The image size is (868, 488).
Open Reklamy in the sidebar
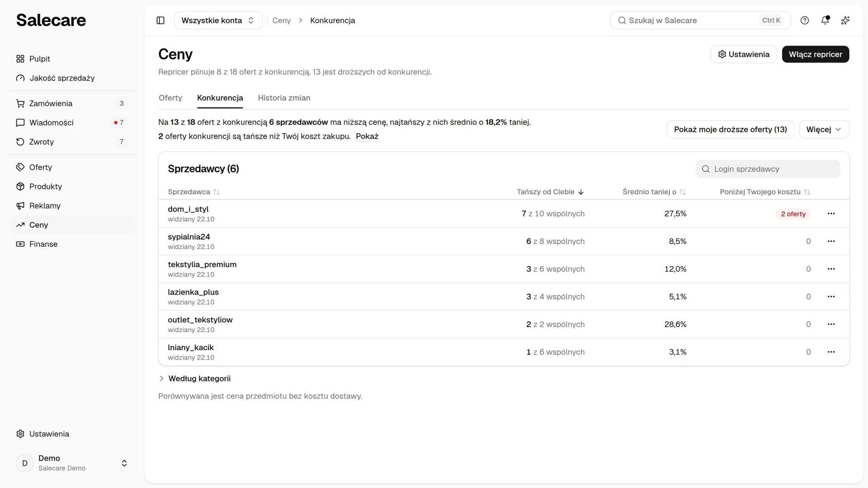(72, 206)
